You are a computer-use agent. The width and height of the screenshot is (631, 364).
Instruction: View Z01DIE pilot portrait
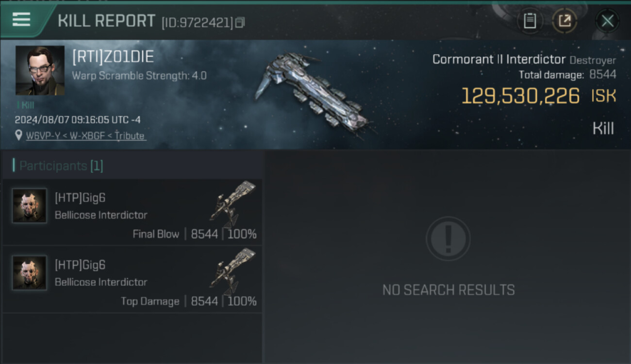(40, 70)
